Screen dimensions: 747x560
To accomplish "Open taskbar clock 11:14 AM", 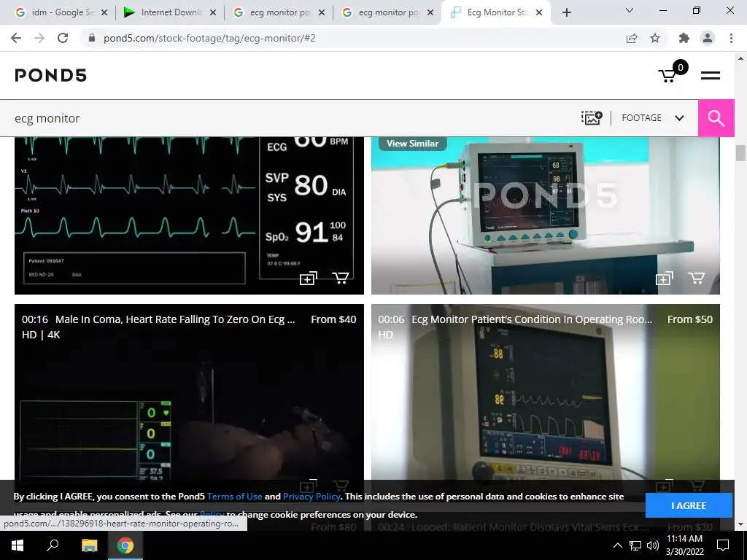I will coord(684,545).
